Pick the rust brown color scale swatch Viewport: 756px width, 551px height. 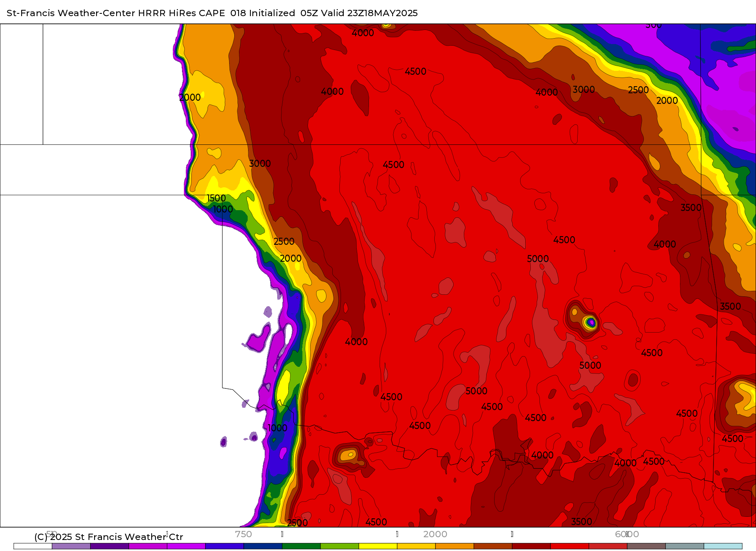tap(493, 546)
